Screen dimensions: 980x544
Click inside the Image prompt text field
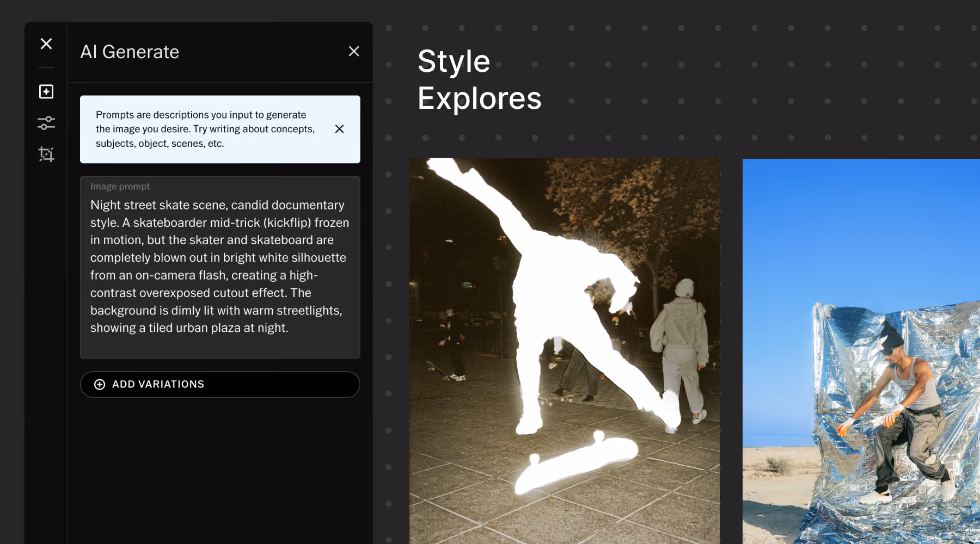click(x=220, y=267)
